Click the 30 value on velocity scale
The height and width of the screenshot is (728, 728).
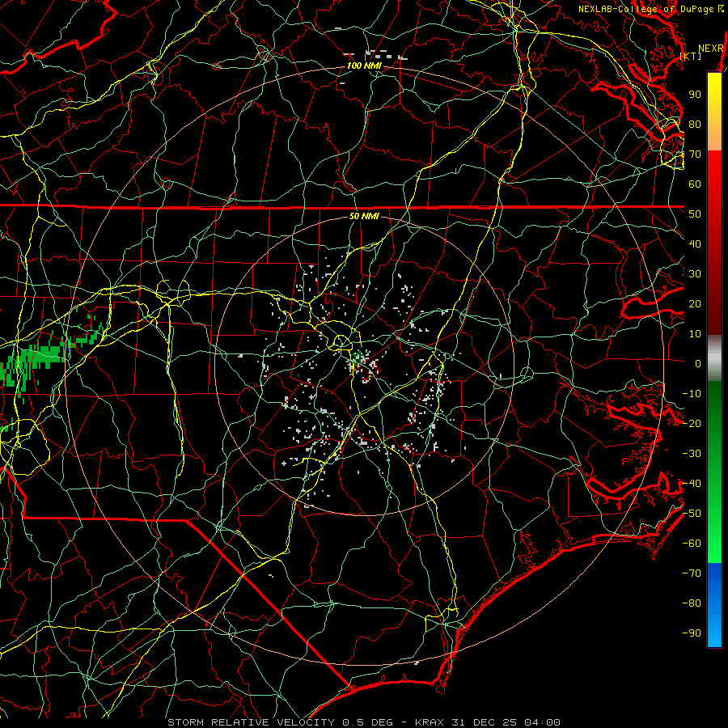tap(695, 274)
